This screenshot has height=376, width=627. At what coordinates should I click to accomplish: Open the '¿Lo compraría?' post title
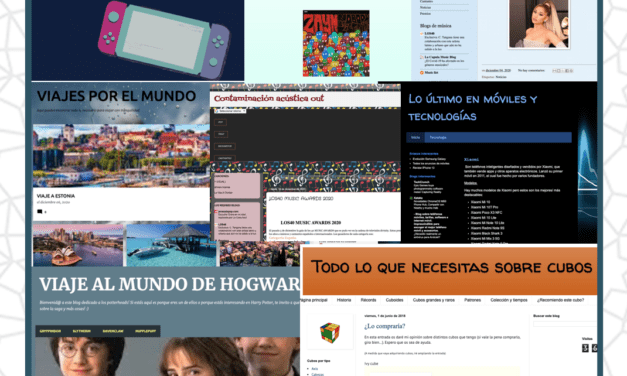pos(385,326)
